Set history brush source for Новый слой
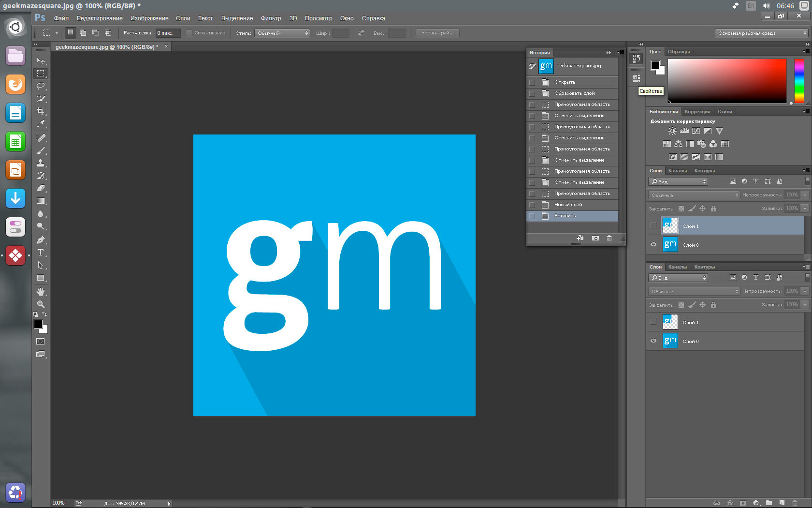 pyautogui.click(x=532, y=205)
